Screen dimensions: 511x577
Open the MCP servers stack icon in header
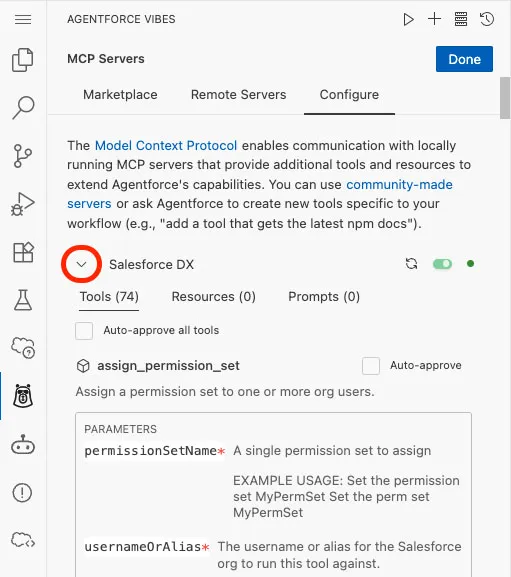pos(461,19)
